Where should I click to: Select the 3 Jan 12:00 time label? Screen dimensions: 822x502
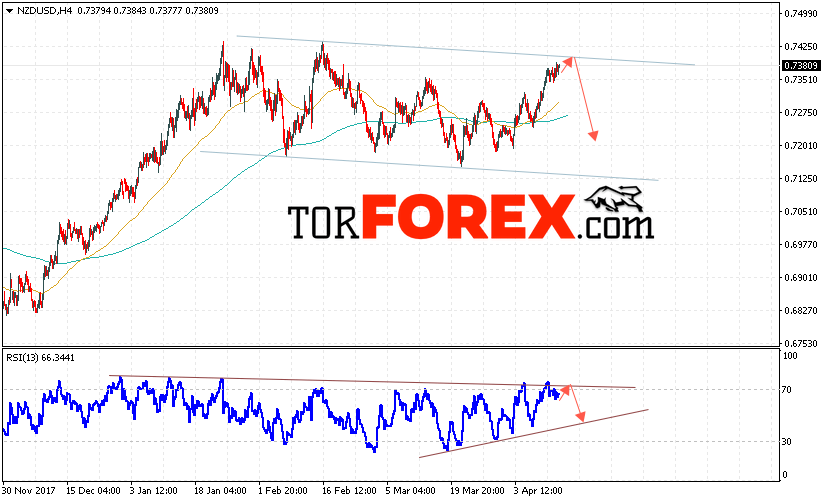coord(154,491)
